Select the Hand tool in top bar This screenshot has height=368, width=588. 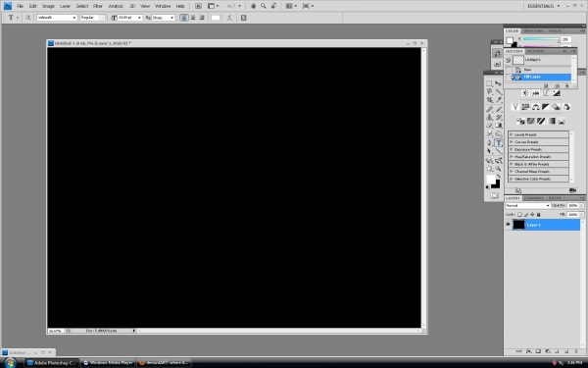(x=253, y=6)
